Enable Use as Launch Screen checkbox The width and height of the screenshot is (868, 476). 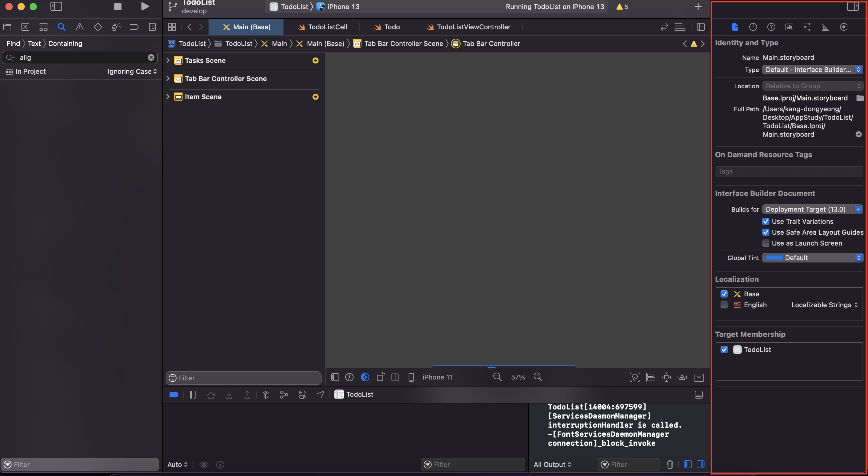tap(766, 243)
